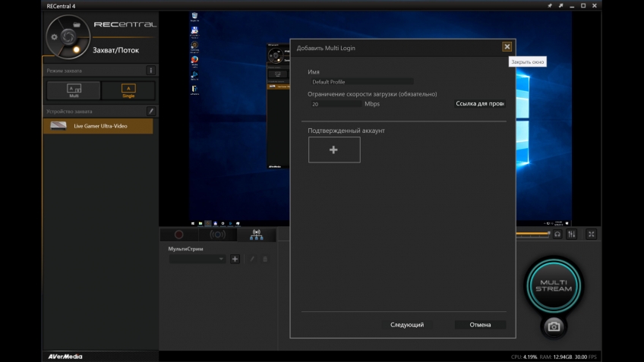Image resolution: width=644 pixels, height=362 pixels.
Task: Select Live Gamer Ultra-Video device
Action: pos(98,126)
